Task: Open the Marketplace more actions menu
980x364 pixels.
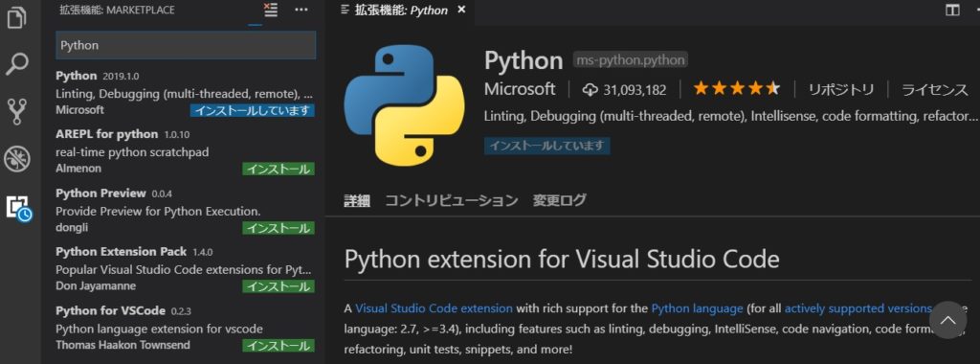Action: 301,10
